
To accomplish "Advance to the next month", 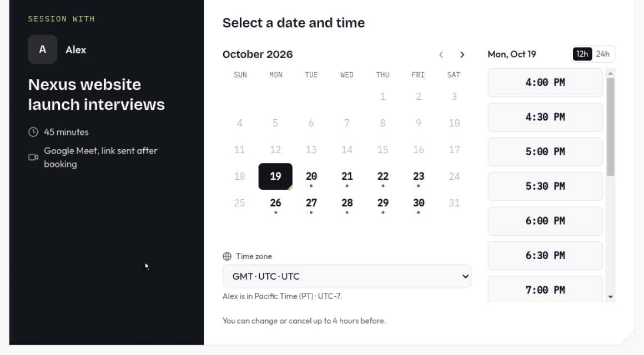I will tap(462, 54).
